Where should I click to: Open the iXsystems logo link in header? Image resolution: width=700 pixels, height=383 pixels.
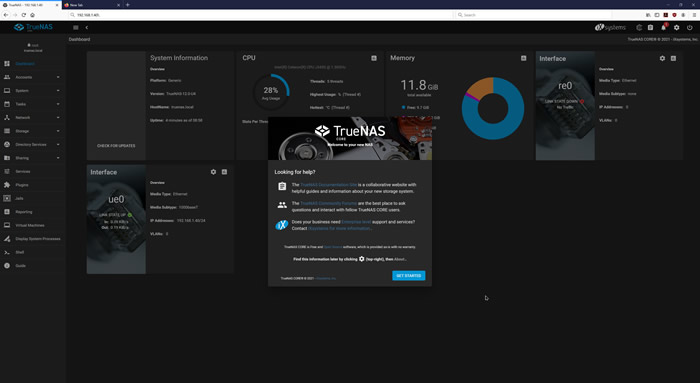click(x=610, y=27)
